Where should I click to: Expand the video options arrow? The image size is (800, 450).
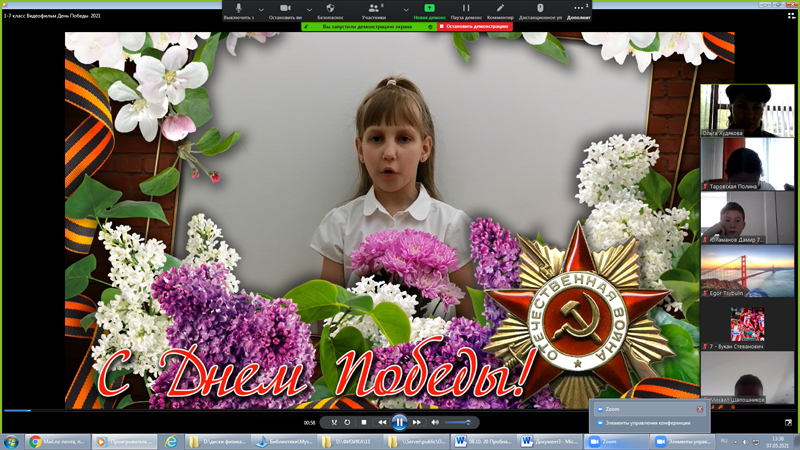point(309,9)
